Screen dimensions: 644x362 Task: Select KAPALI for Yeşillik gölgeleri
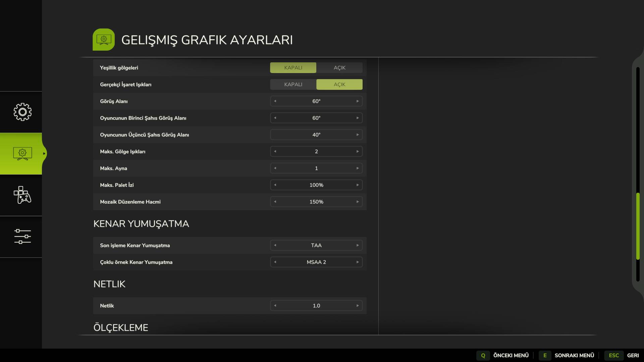click(x=293, y=68)
